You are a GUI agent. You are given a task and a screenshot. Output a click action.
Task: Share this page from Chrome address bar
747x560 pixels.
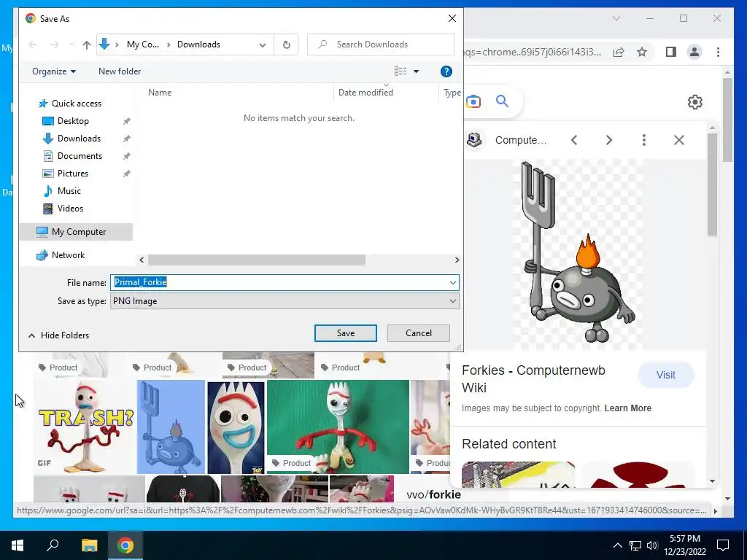coord(619,52)
